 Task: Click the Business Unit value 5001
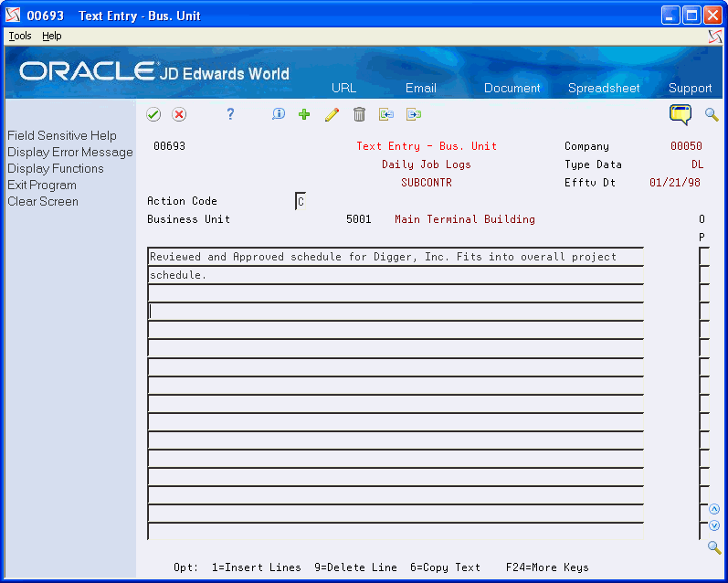358,219
